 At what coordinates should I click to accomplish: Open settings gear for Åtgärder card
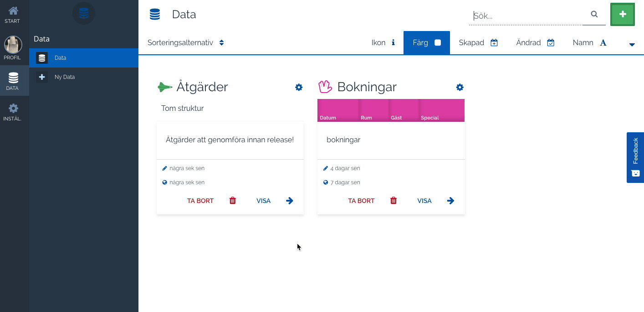coord(299,87)
